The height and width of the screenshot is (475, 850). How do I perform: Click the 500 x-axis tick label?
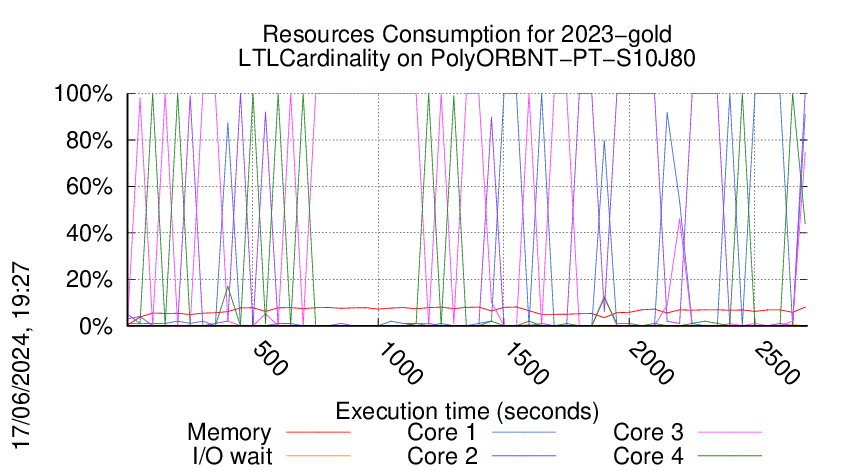tap(270, 358)
